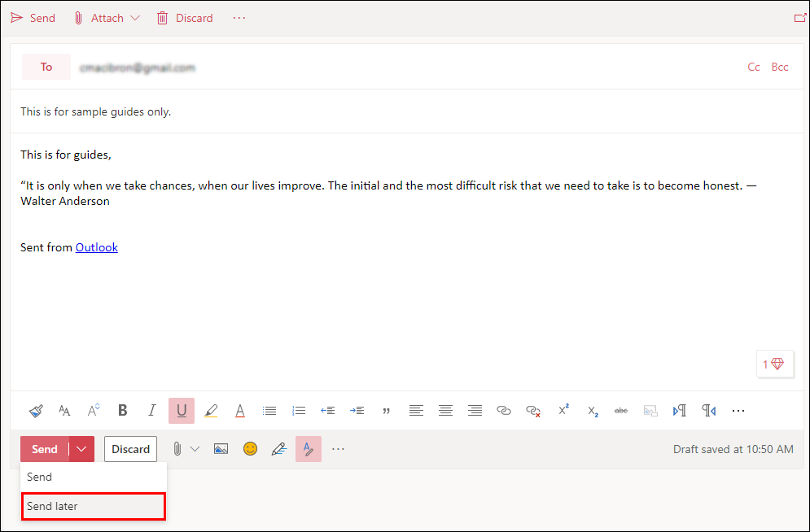Click into the message body quote text
The width and height of the screenshot is (810, 532).
[388, 193]
